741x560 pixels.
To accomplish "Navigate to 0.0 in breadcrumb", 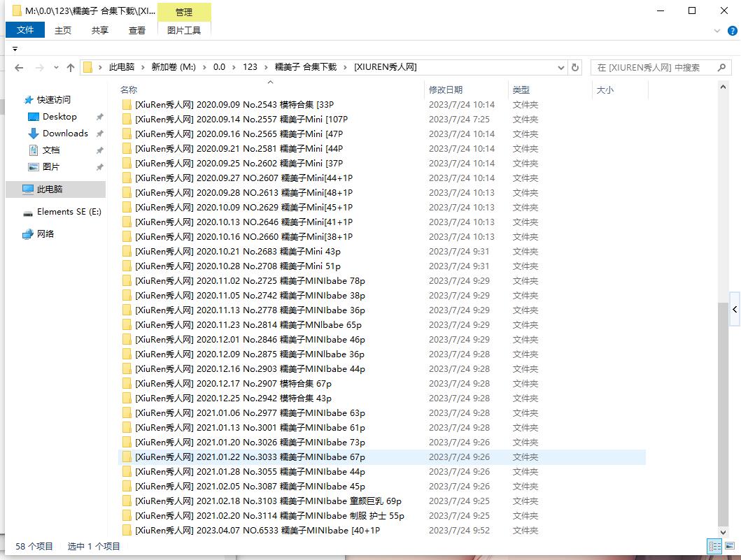I will [219, 67].
